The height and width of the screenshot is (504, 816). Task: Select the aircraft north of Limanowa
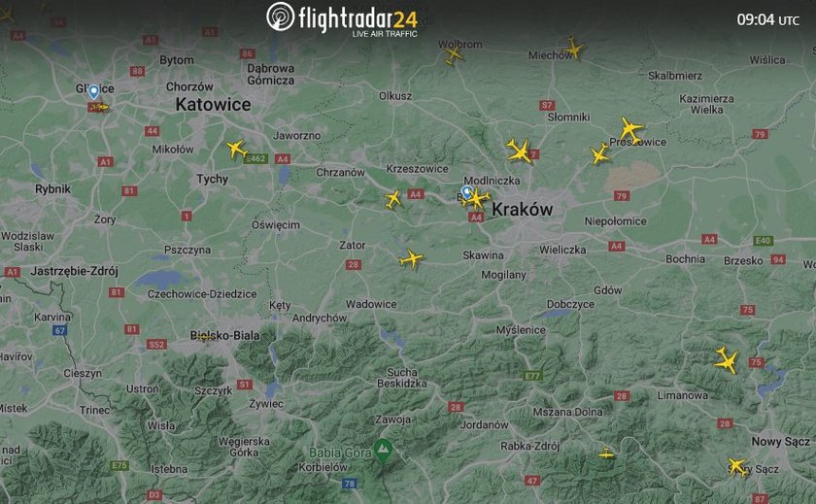pyautogui.click(x=727, y=360)
